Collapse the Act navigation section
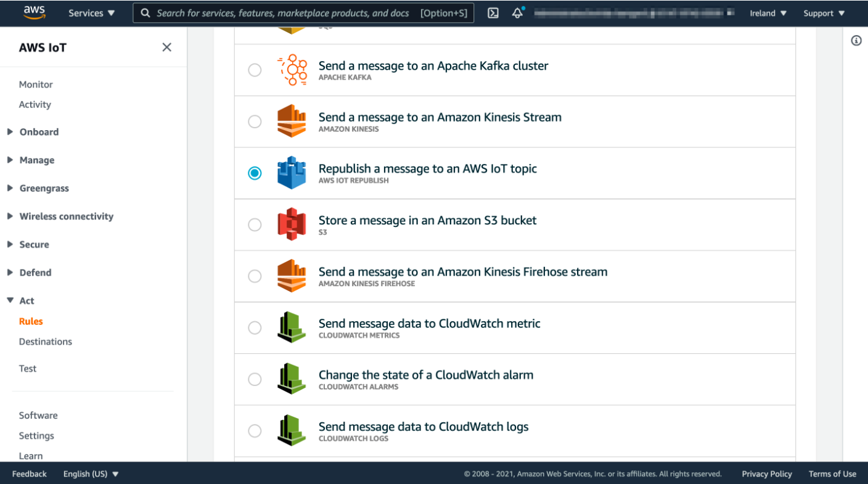 point(27,300)
